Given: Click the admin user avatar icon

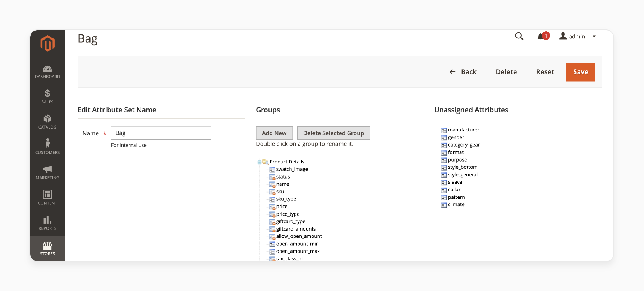Looking at the screenshot, I should [x=563, y=36].
